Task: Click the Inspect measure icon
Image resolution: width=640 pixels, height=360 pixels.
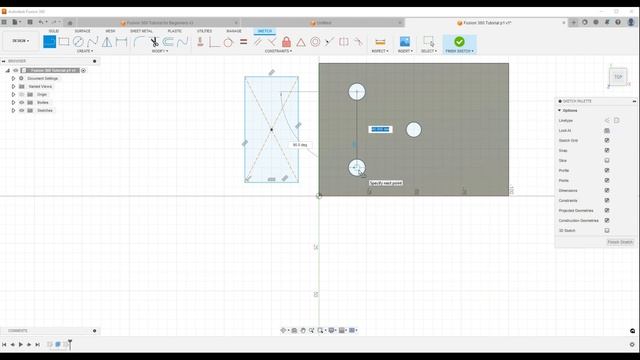Action: 380,42
